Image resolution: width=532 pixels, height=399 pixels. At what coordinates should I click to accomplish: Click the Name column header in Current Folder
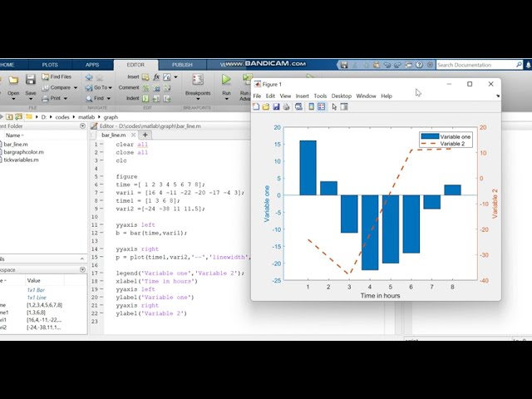[14, 135]
